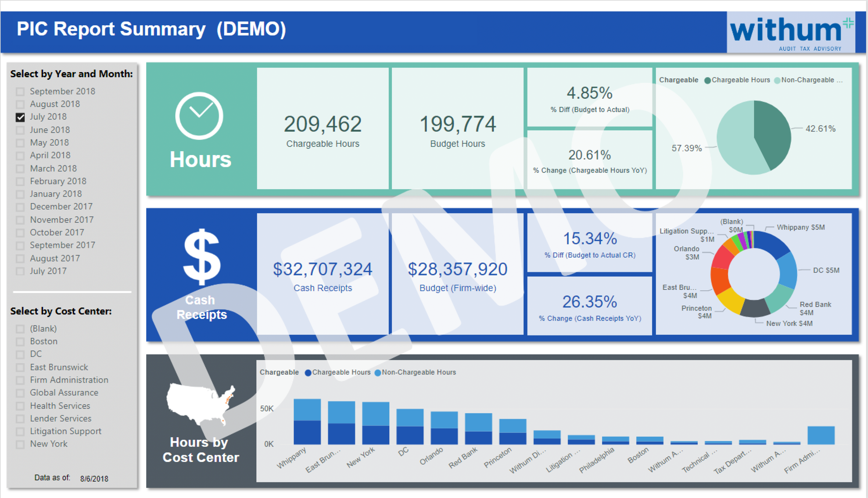Viewport: 868px width, 498px height.
Task: Click the PIC Report Summary title
Action: coord(151,29)
